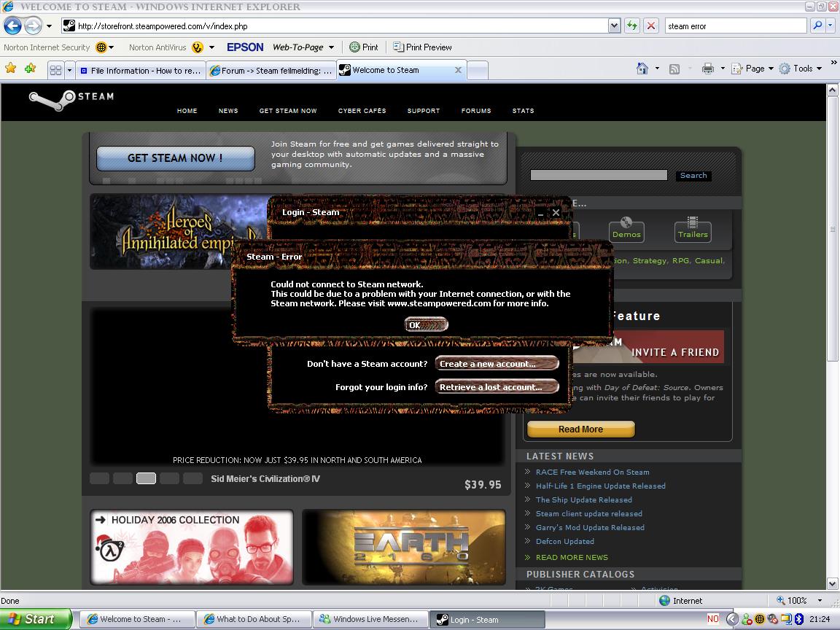Open CYBER CAFÉS navigation item
The image size is (840, 630).
362,111
